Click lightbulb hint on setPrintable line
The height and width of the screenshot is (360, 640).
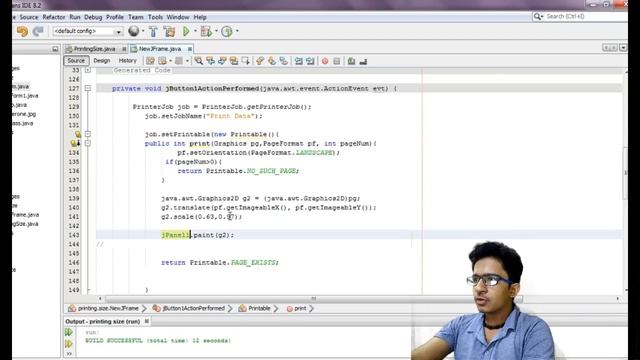[78, 134]
